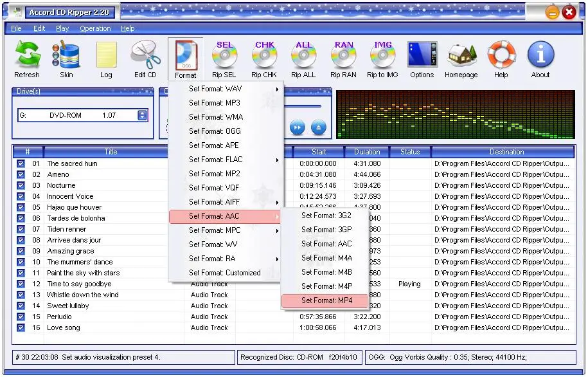Image resolution: width=588 pixels, height=377 pixels.
Task: Click the fast-forward playback button
Action: [298, 127]
